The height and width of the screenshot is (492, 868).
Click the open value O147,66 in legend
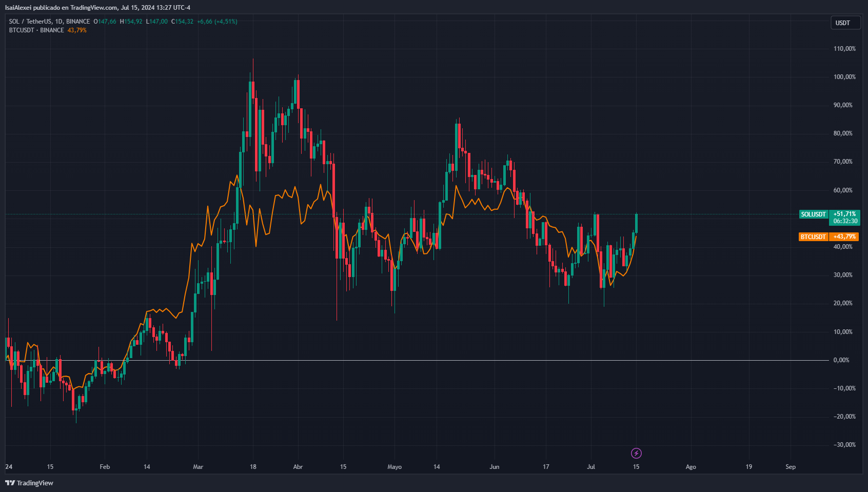[105, 22]
